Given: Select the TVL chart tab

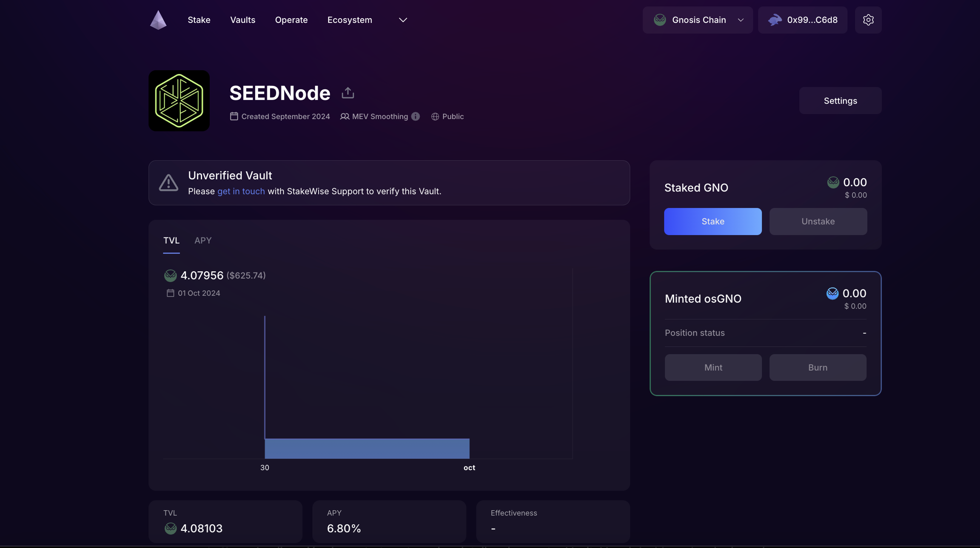Looking at the screenshot, I should click(x=171, y=241).
